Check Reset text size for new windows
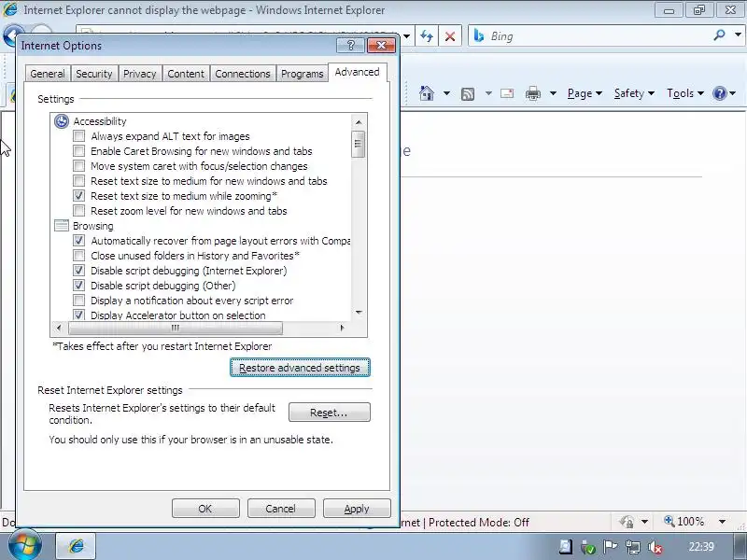 (x=79, y=181)
